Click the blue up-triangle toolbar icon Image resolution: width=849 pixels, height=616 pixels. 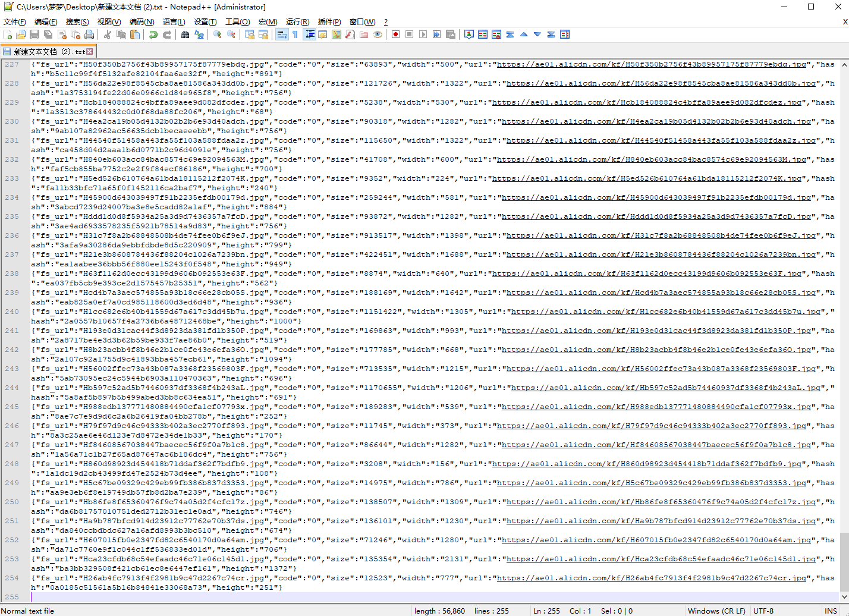[x=524, y=34]
